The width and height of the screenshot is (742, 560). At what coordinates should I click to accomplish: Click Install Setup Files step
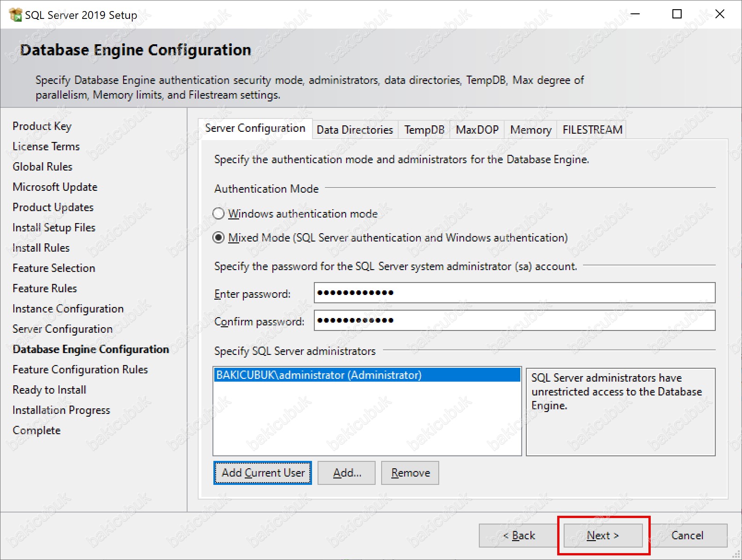click(54, 228)
